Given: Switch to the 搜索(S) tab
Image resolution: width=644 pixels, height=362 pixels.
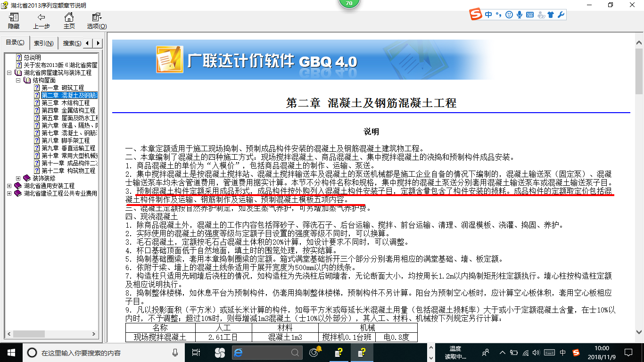Looking at the screenshot, I should point(72,43).
